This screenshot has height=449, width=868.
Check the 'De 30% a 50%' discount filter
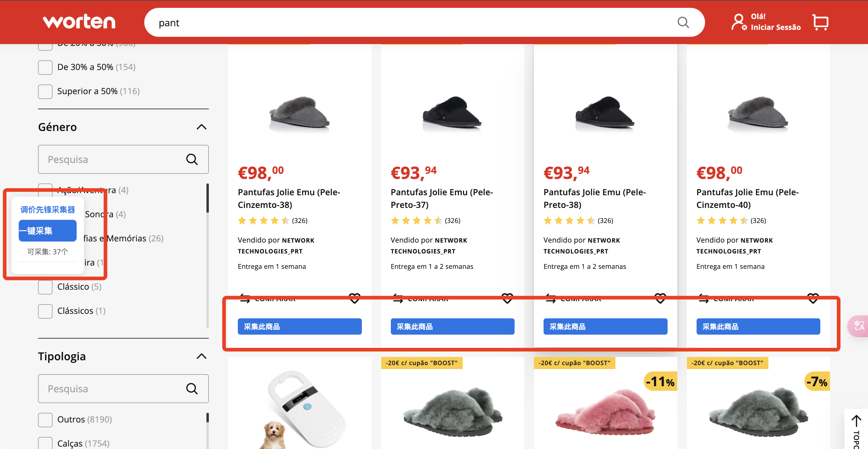(45, 67)
